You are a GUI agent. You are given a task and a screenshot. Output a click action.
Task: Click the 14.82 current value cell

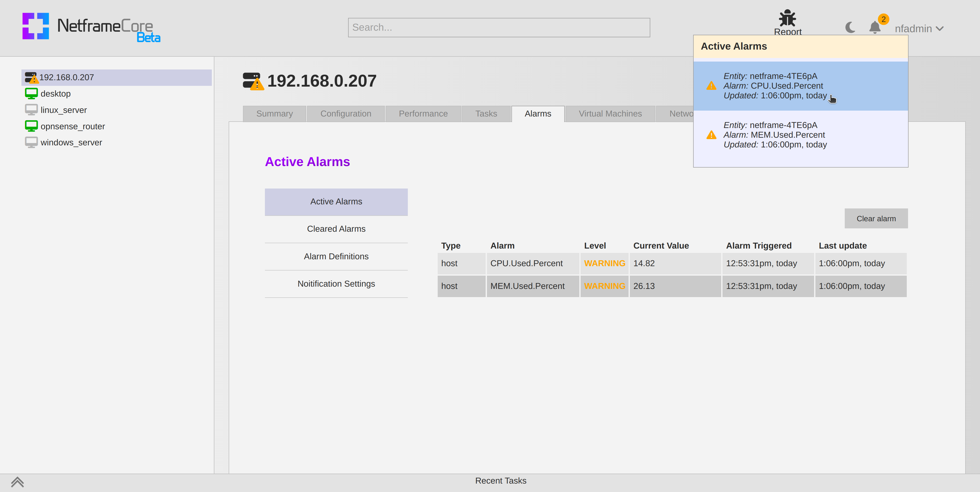(x=675, y=264)
